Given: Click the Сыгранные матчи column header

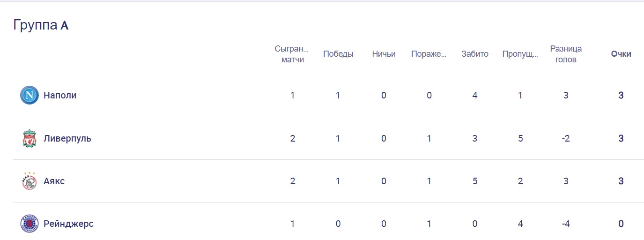Looking at the screenshot, I should (292, 54).
